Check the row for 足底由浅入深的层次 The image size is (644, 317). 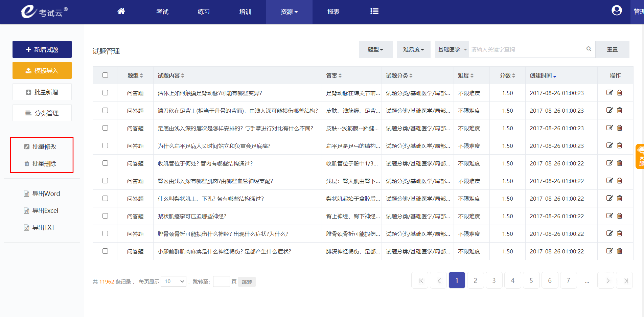click(105, 128)
